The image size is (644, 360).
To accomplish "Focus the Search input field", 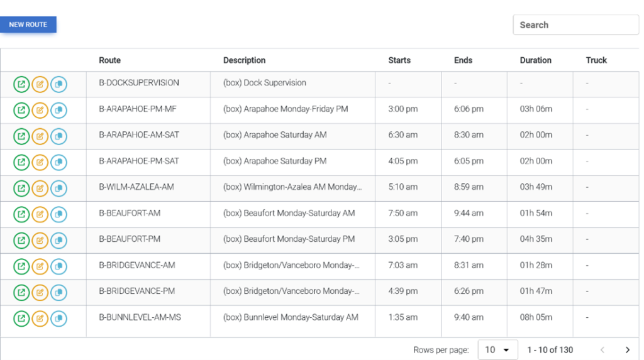I will pyautogui.click(x=575, y=25).
